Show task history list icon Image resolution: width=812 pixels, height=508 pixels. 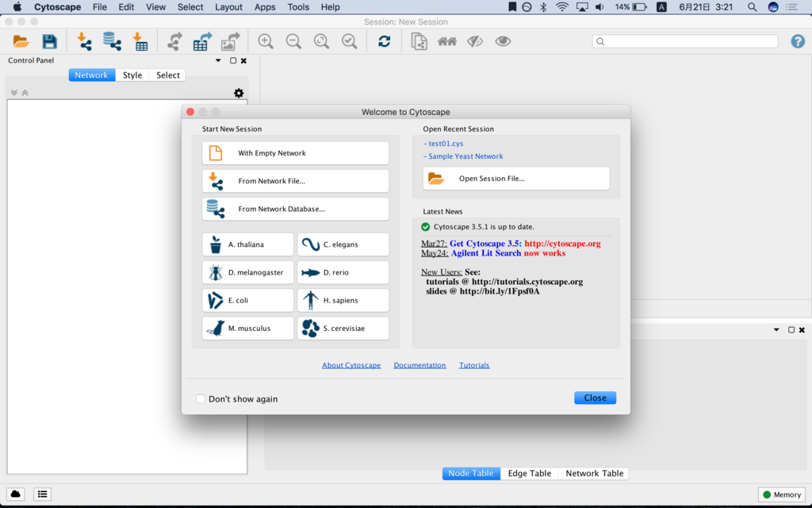click(43, 494)
